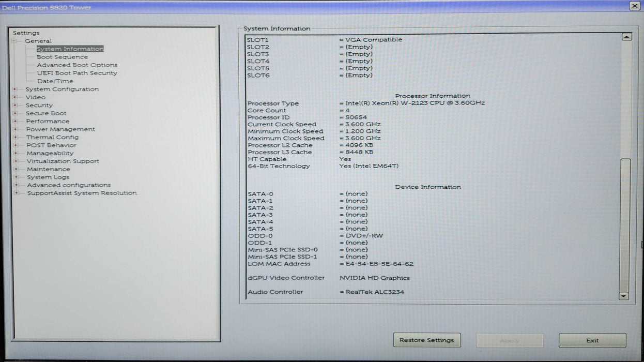Expand the POST Behavior group
Viewport: 644px width, 362px height.
[x=16, y=145]
